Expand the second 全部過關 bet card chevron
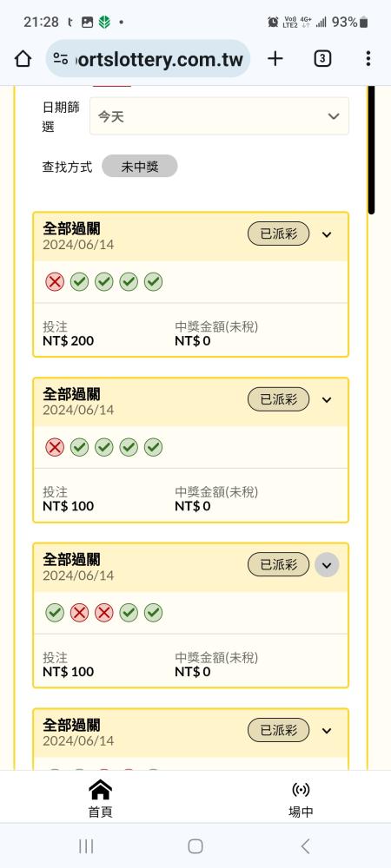 (x=327, y=399)
